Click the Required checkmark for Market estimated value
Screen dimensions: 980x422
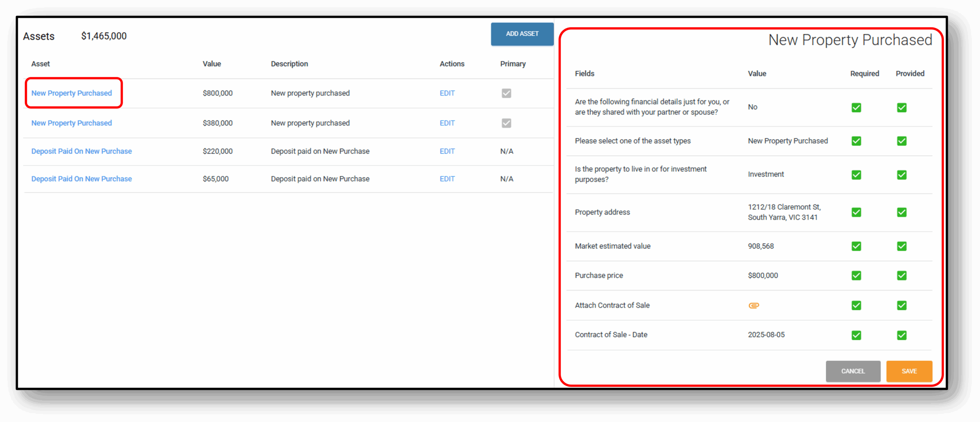856,246
